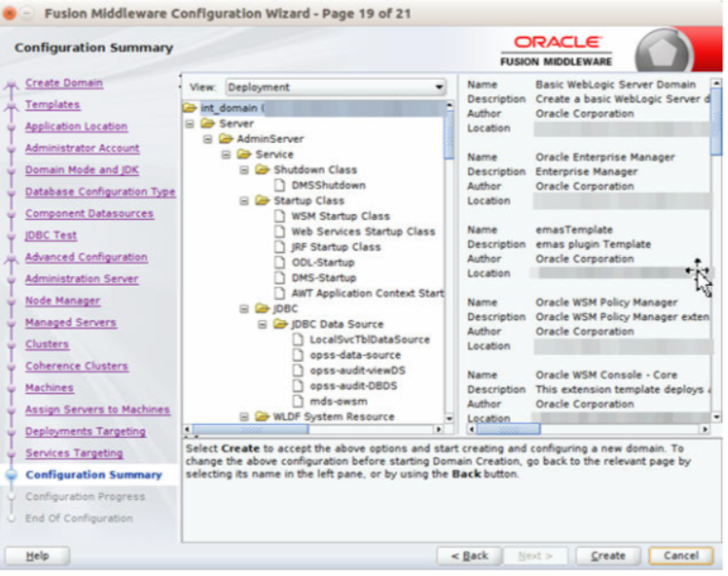Image resolution: width=728 pixels, height=576 pixels.
Task: Click the Create button
Action: [608, 556]
